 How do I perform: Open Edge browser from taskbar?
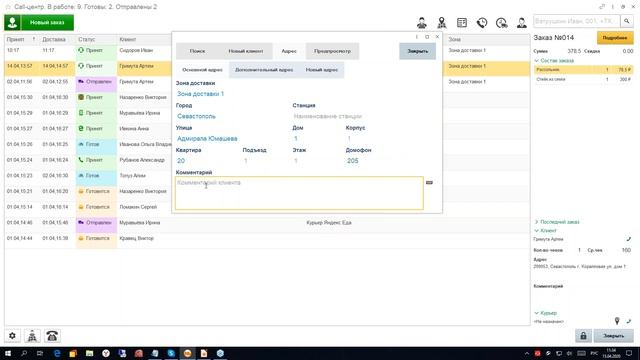tap(57, 353)
